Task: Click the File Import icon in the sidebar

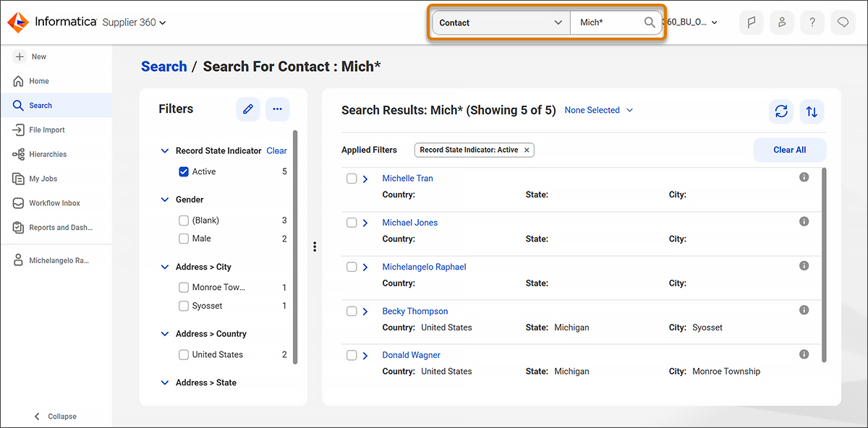Action: (x=19, y=130)
